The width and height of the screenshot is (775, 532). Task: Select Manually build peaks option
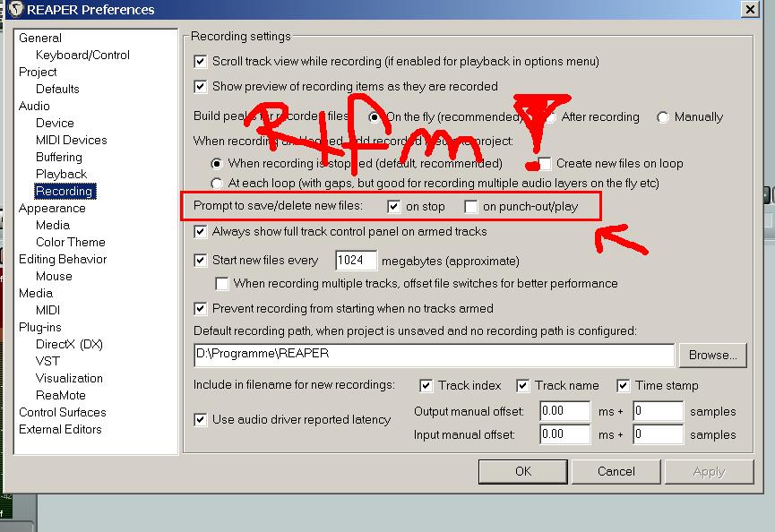(x=663, y=117)
